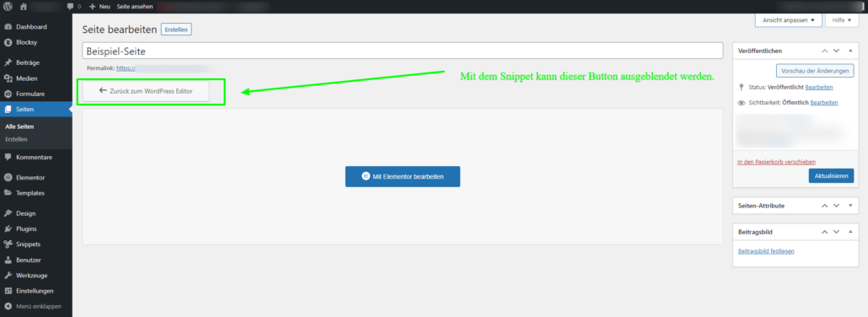The image size is (868, 317).
Task: Click Vorschau der Änderungen button
Action: coord(815,71)
